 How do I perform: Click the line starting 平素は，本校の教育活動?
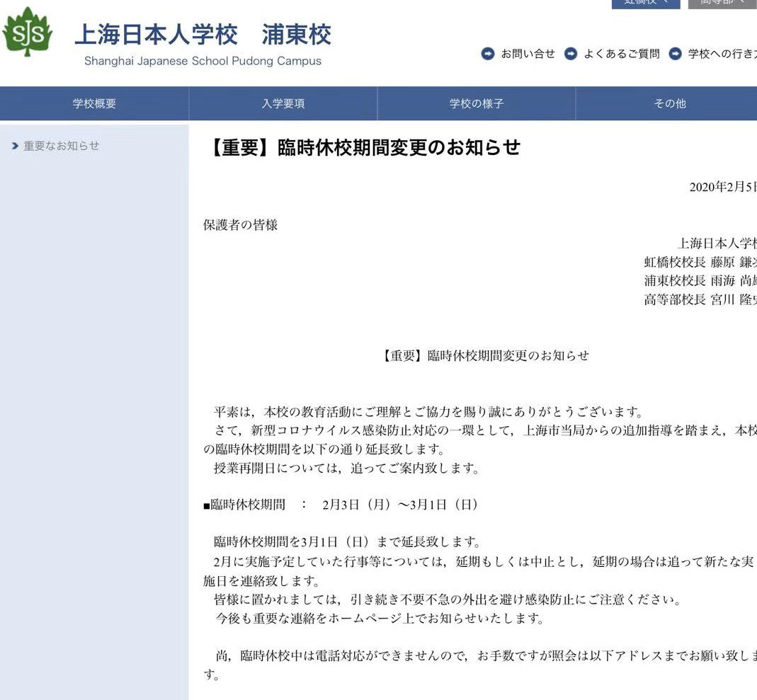pyautogui.click(x=428, y=412)
